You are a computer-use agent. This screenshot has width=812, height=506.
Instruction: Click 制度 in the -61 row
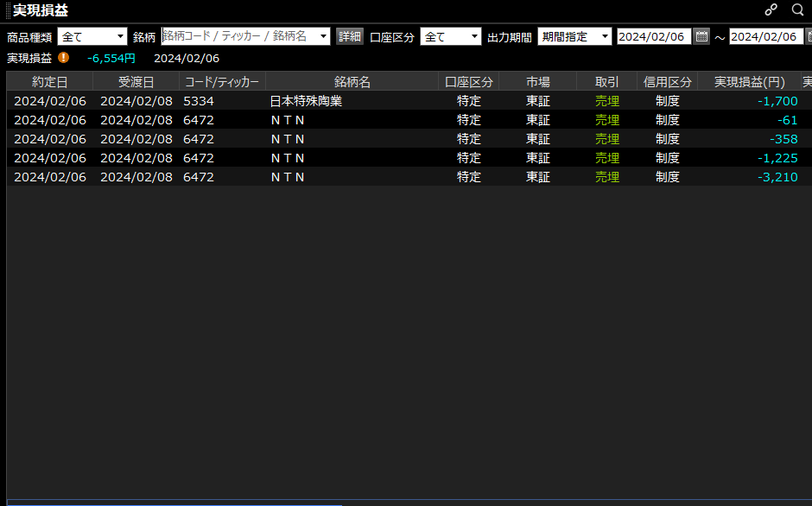tap(668, 120)
